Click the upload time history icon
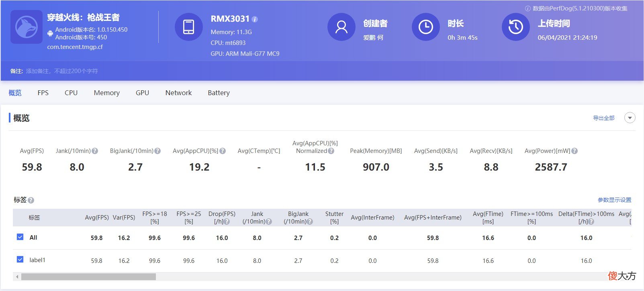 tap(516, 27)
